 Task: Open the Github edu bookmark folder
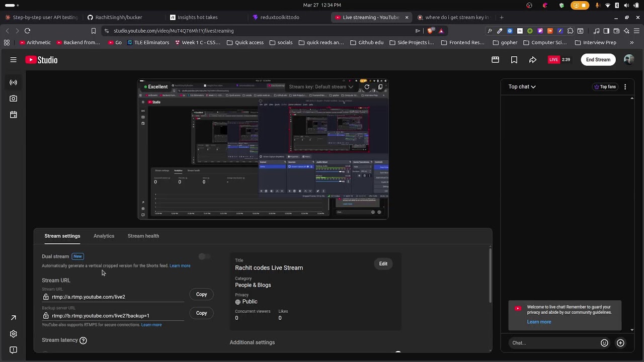367,43
